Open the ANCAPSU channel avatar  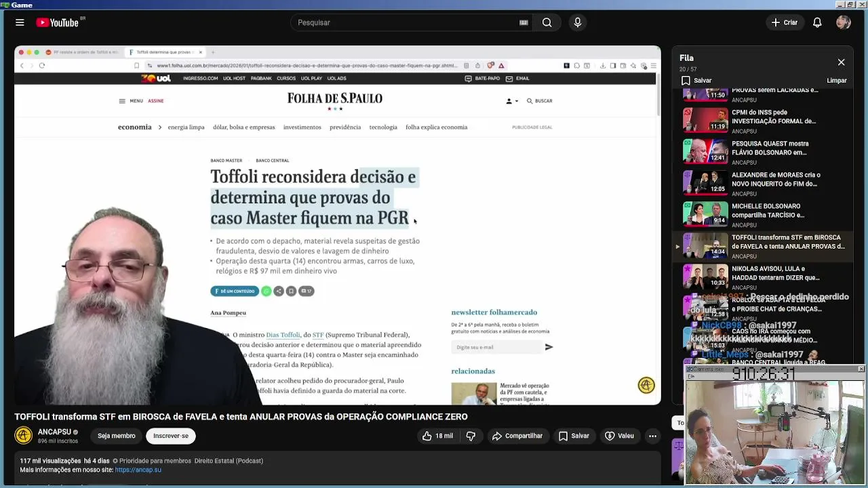pyautogui.click(x=24, y=435)
